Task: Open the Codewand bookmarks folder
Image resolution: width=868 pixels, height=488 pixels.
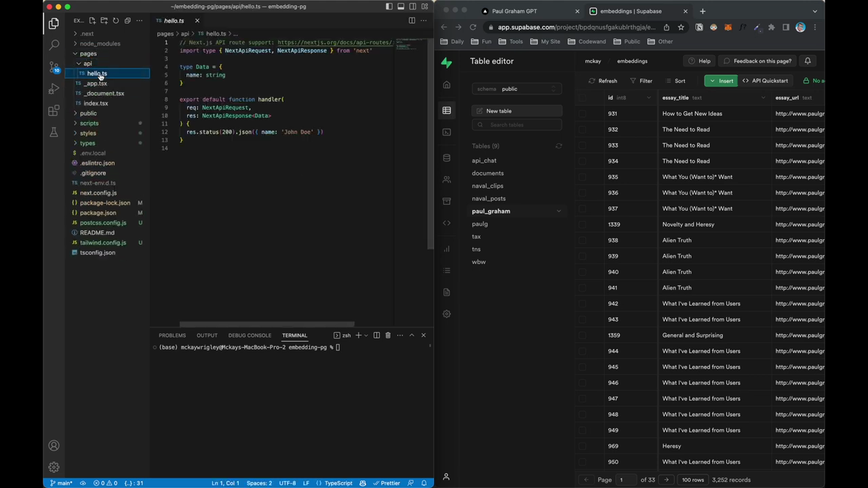Action: coord(587,41)
